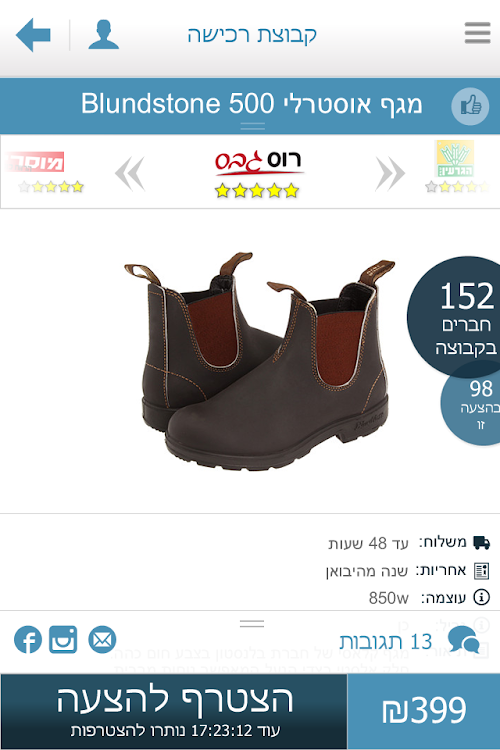The height and width of the screenshot is (750, 500).
Task: Click the הצטרף להצעה join button
Action: 174,711
